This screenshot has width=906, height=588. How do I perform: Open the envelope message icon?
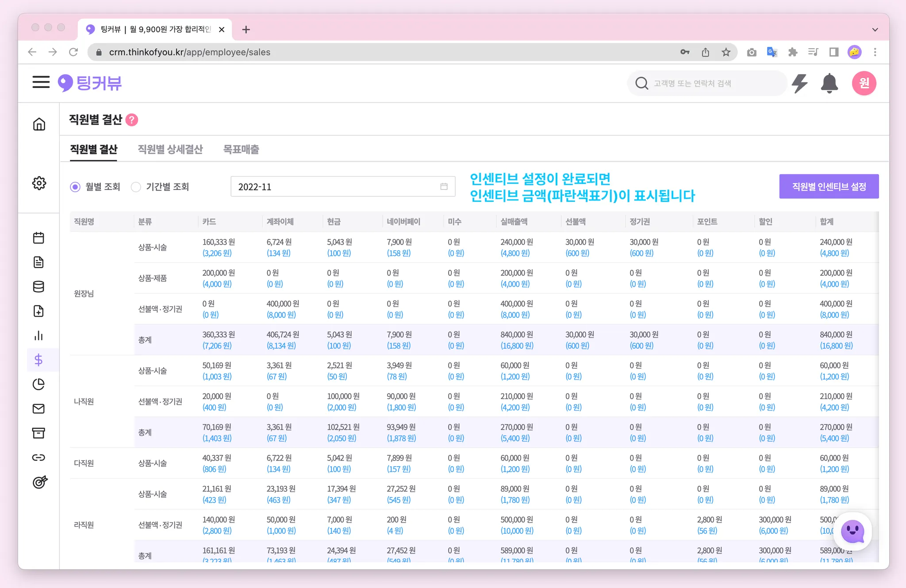pos(38,408)
